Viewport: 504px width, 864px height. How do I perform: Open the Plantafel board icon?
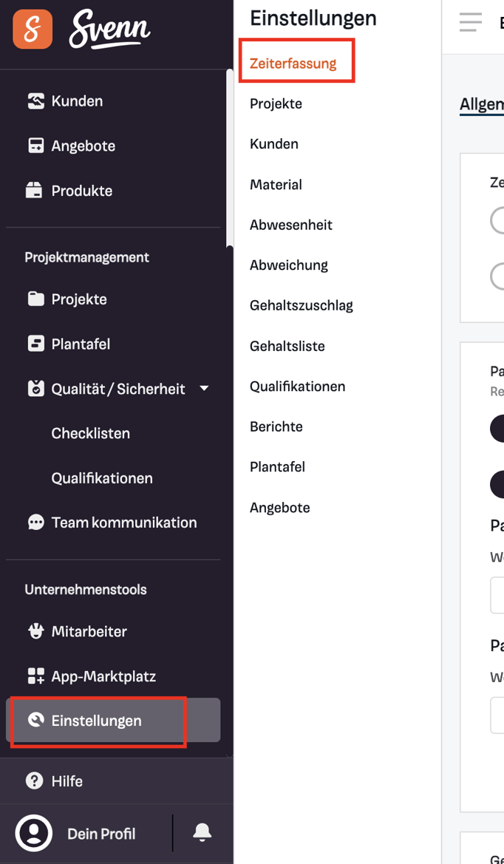(35, 344)
